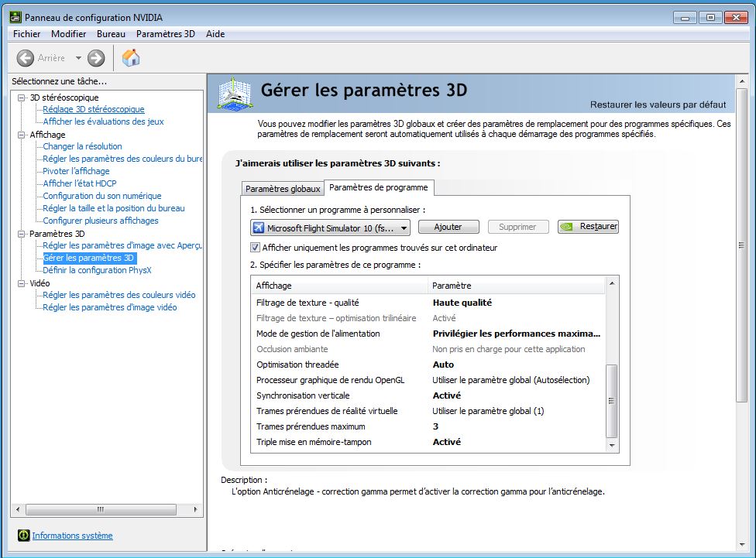Open Réglage 3D stéréoscopique task
The width and height of the screenshot is (756, 558).
[x=94, y=109]
